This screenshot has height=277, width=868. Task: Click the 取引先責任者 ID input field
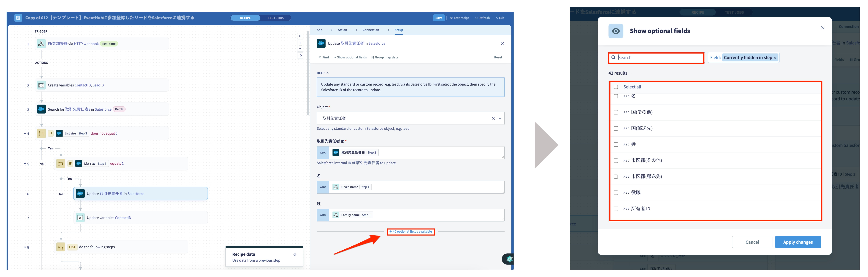point(410,153)
